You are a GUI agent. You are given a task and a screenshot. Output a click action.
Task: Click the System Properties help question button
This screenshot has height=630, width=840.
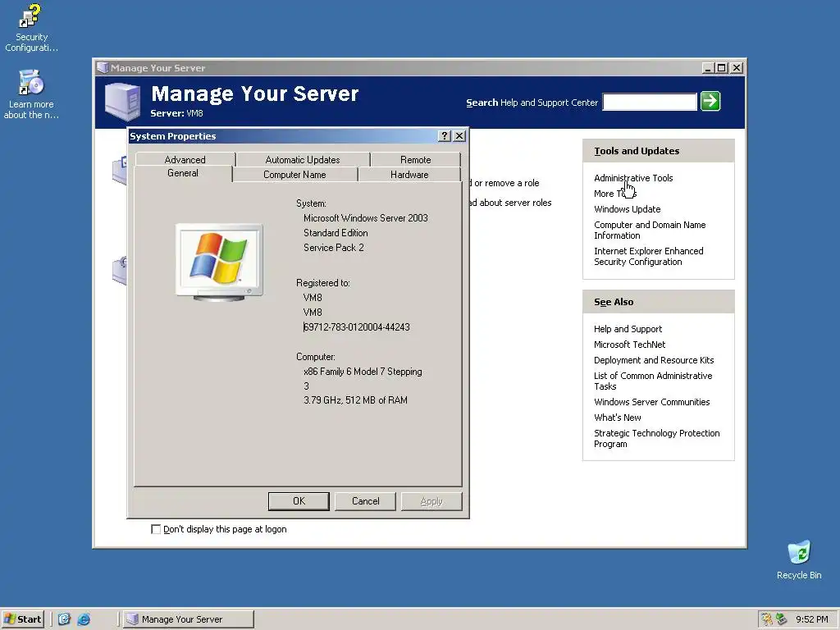tap(444, 136)
